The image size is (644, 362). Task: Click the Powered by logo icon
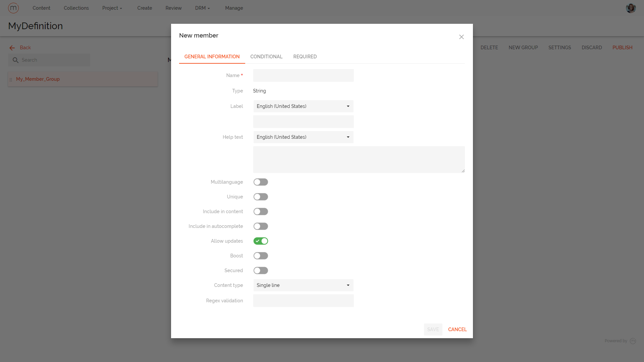click(633, 341)
